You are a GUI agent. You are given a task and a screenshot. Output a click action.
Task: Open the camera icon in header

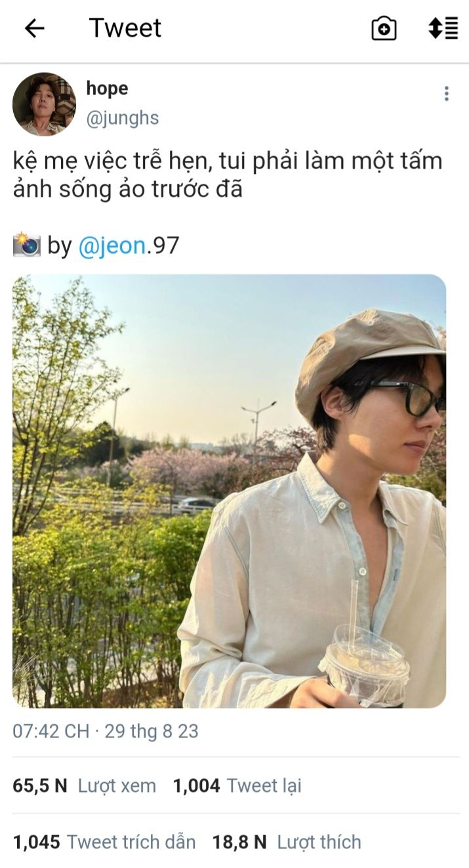coord(384,28)
